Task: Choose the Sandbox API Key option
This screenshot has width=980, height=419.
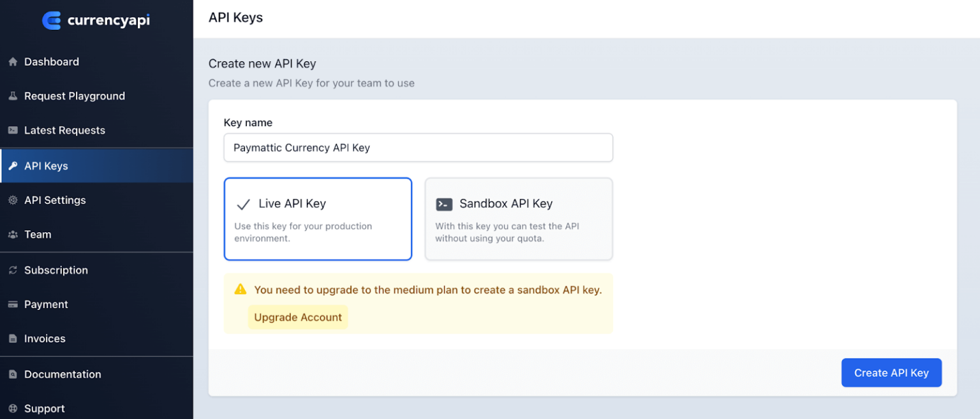Action: 519,219
